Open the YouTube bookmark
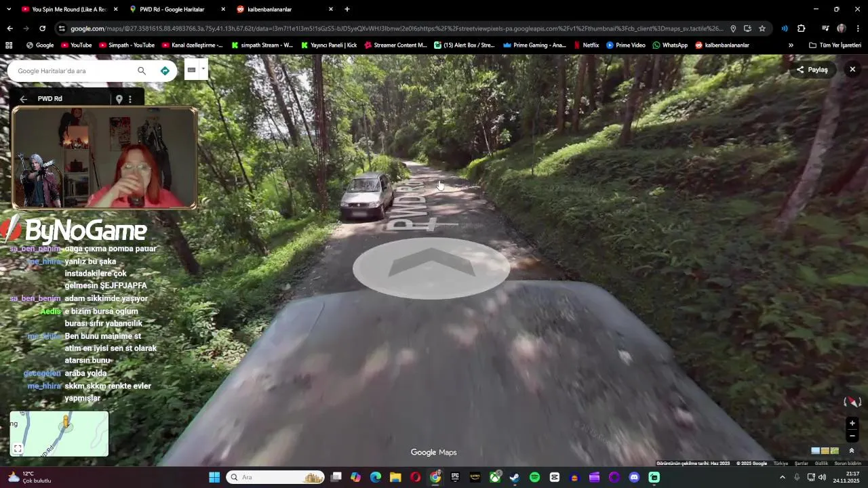Screen dimensions: 868x488 tap(77, 45)
